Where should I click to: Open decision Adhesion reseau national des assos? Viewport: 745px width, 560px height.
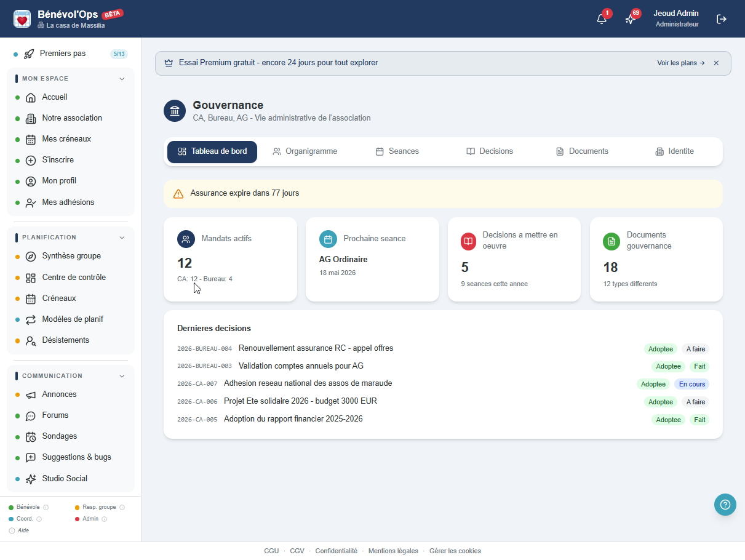[x=308, y=383]
